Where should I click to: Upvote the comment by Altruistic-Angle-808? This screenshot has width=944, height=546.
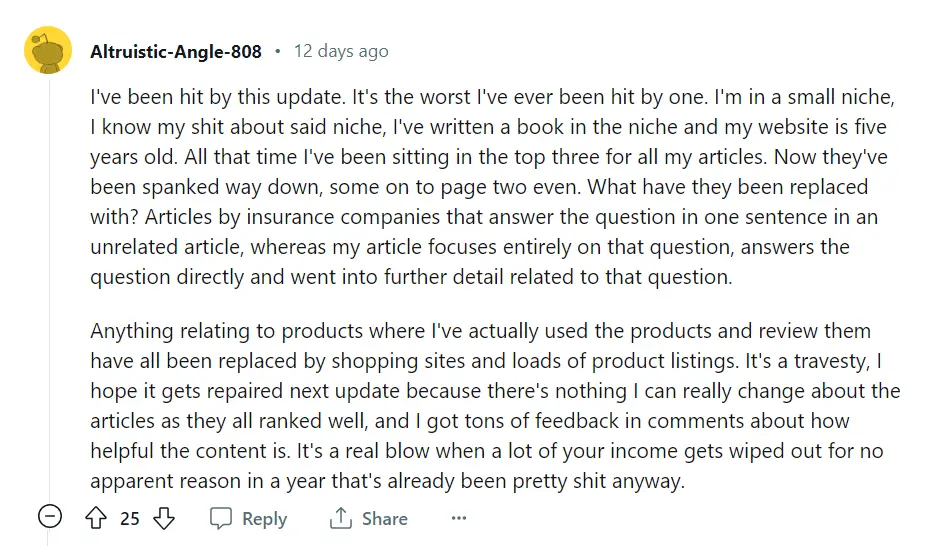tap(96, 518)
